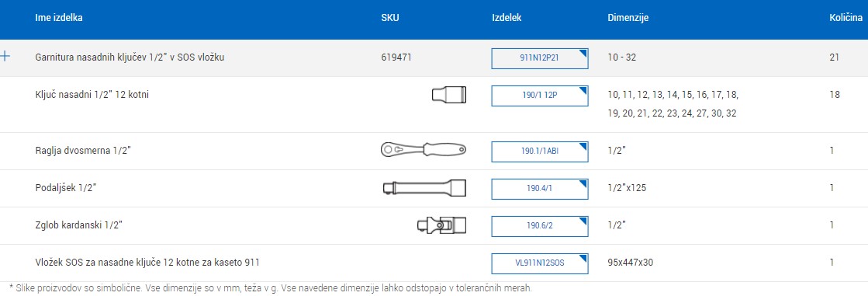868x296 pixels.
Task: Open product code 190.6/2
Action: click(x=540, y=226)
